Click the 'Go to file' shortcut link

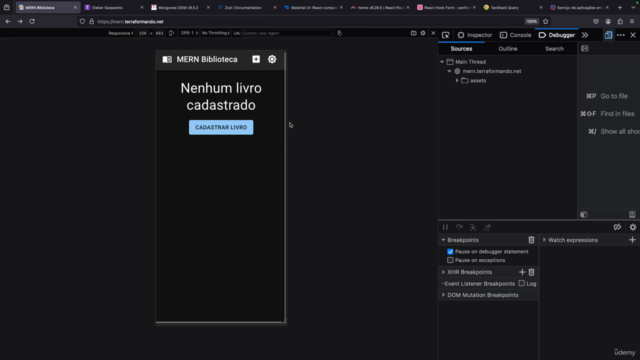pos(614,96)
